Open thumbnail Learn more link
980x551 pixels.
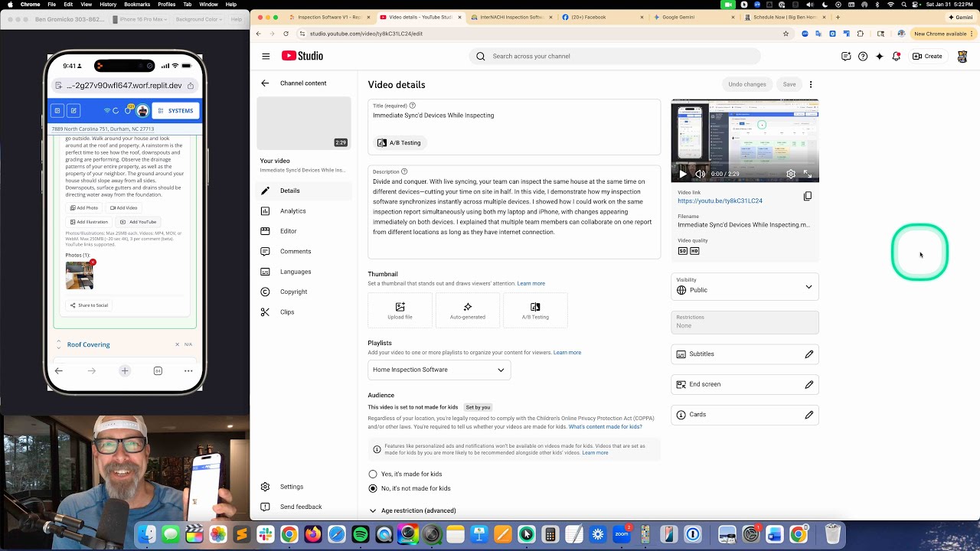point(531,283)
